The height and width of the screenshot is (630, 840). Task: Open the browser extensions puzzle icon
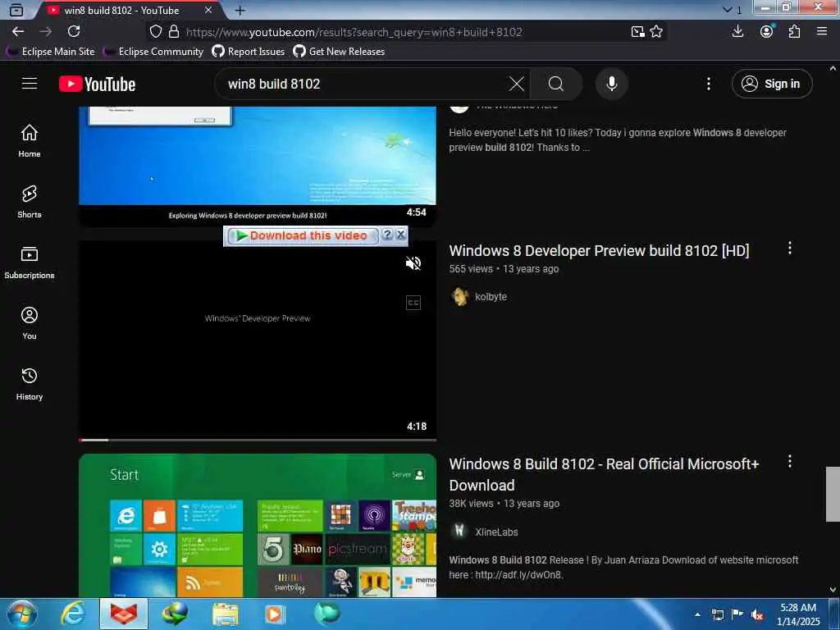(794, 32)
